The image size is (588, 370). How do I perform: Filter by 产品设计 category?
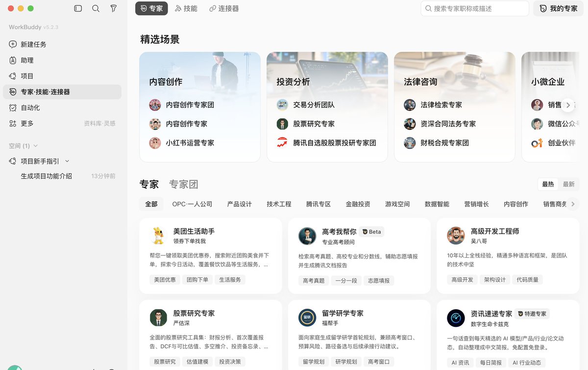240,204
